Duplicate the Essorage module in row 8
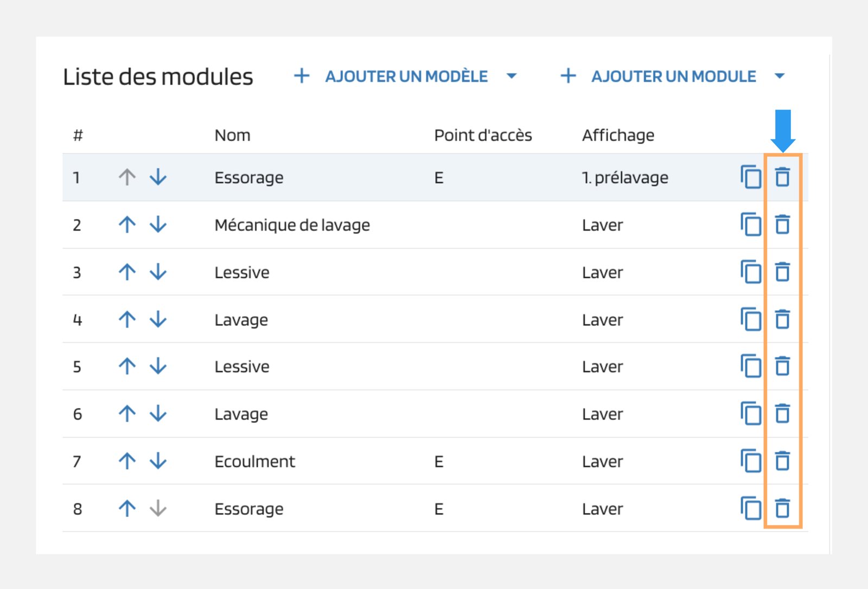The width and height of the screenshot is (868, 589). (751, 509)
